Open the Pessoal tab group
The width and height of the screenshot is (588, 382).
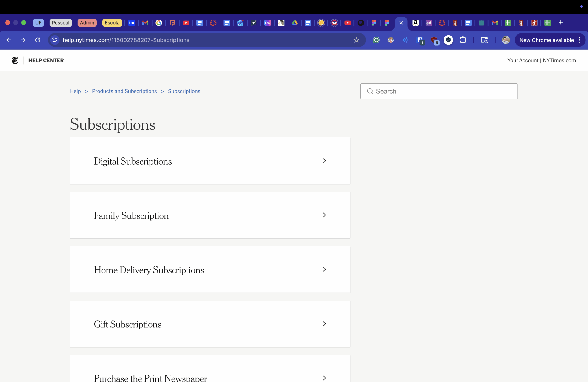pos(61,23)
